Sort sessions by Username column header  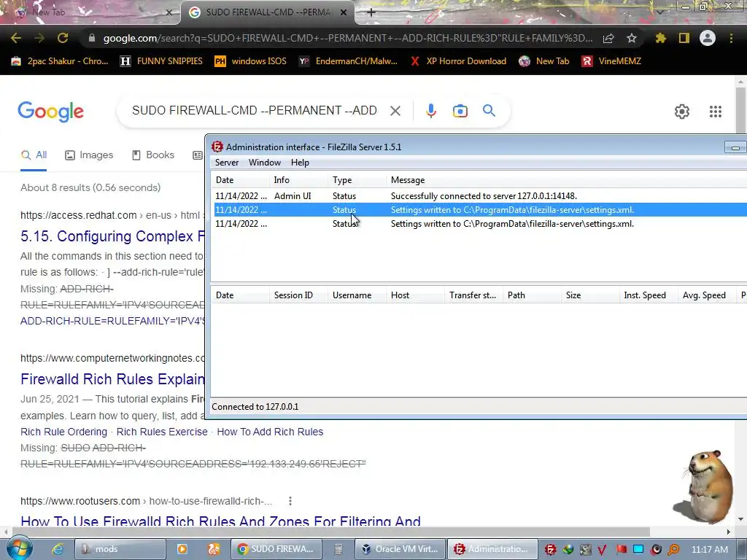pyautogui.click(x=357, y=295)
